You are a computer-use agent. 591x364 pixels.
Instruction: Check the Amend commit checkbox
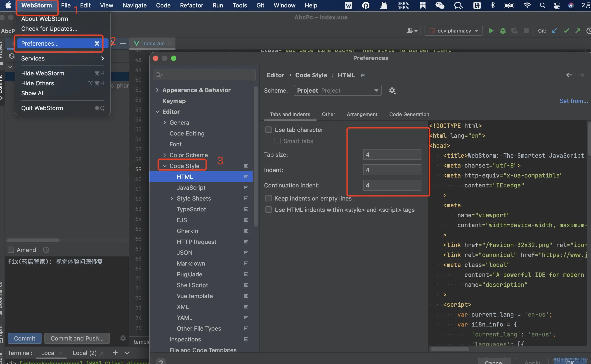(x=11, y=250)
